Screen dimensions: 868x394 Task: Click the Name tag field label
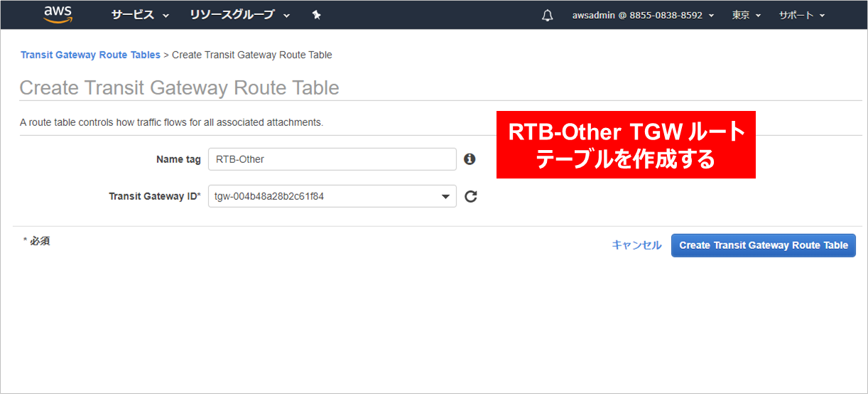coord(178,159)
